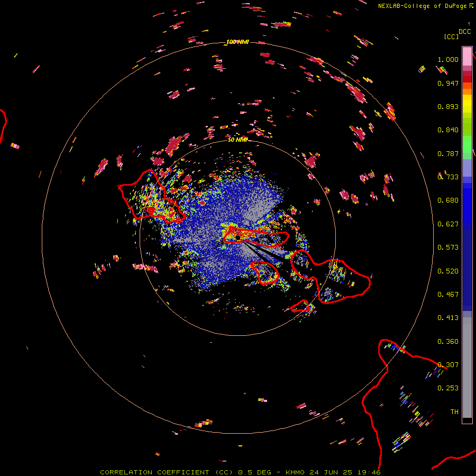
Task: Click the 50 NMI range ring label
Action: [237, 140]
